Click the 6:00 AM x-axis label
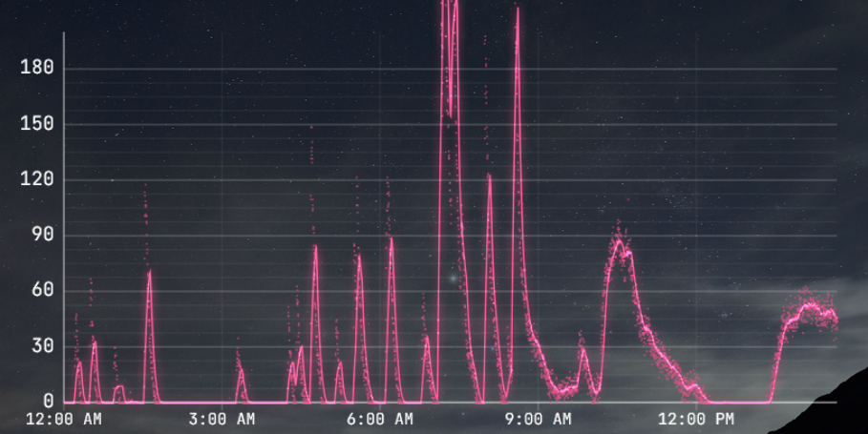Screen dimensions: 868x434 pyautogui.click(x=380, y=419)
